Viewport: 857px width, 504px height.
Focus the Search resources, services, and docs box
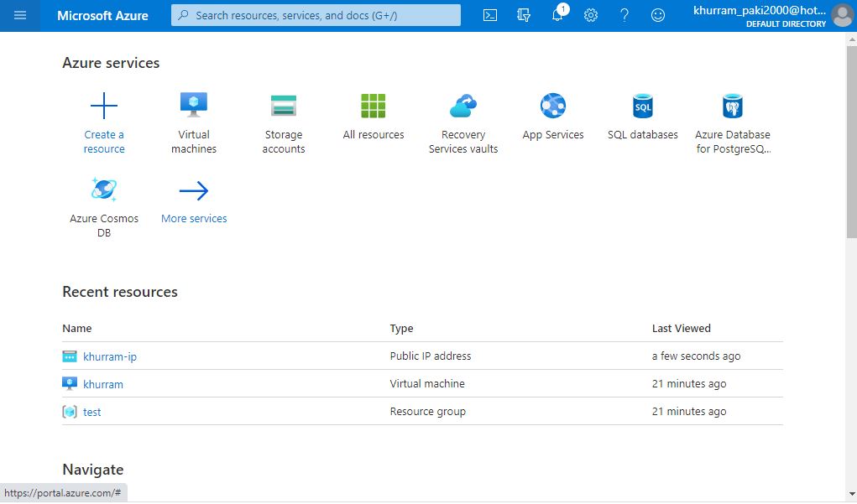click(x=316, y=15)
